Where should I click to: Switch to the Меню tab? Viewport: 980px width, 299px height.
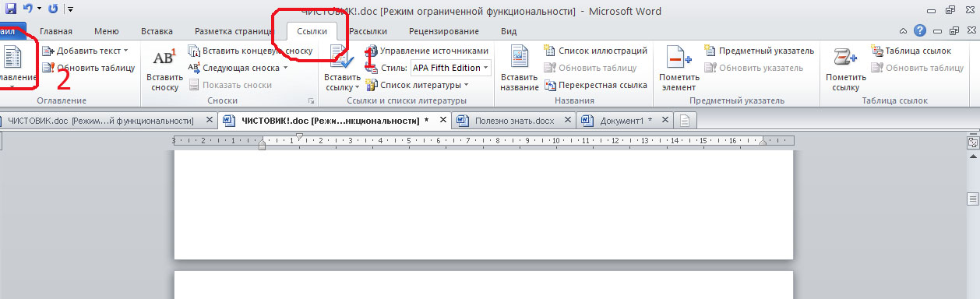106,32
